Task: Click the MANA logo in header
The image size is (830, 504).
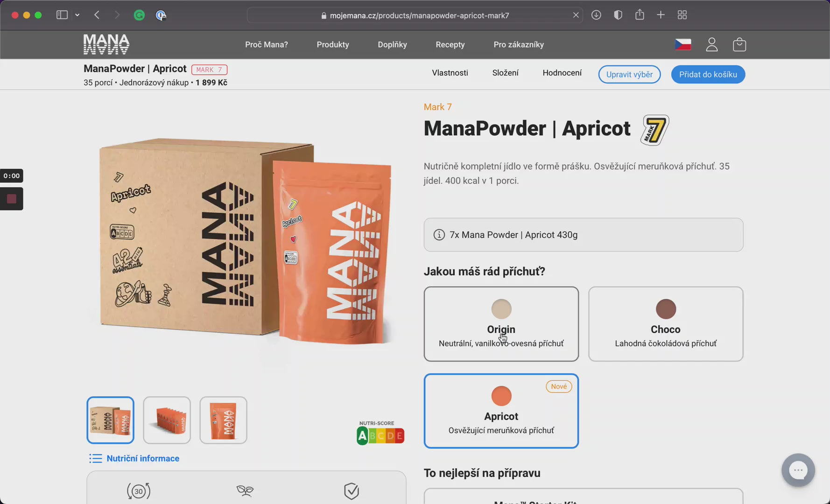Action: pos(106,44)
